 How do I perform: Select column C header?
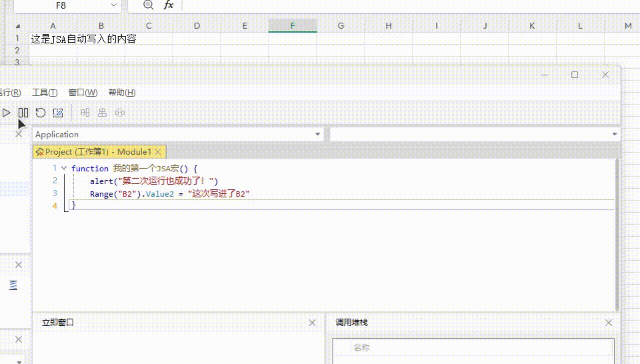tap(149, 26)
